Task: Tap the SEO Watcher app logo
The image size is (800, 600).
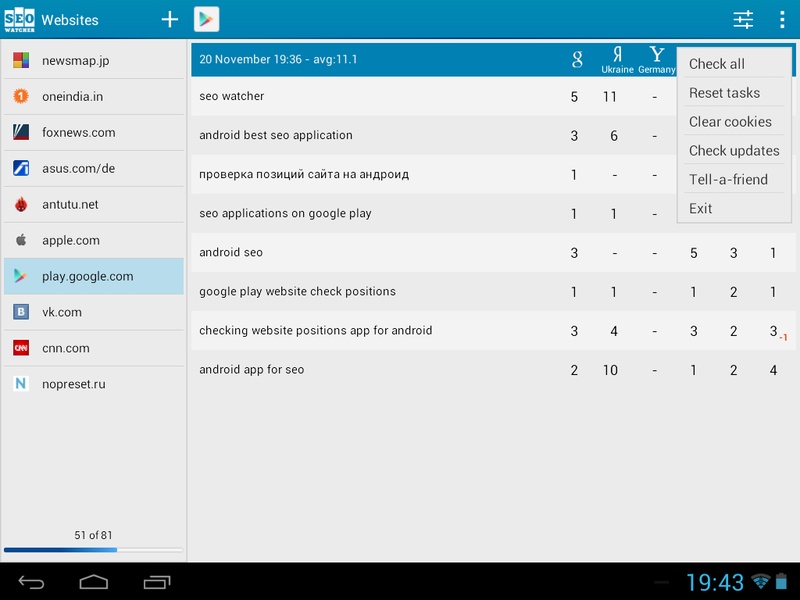Action: (x=19, y=20)
